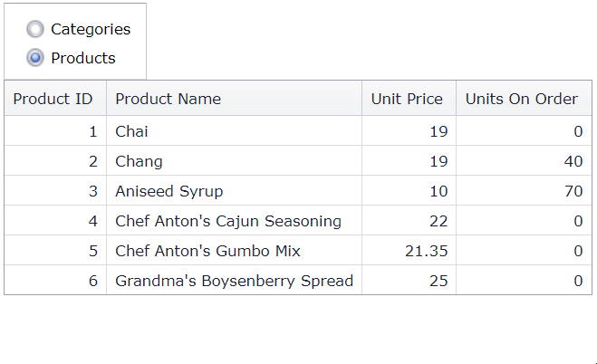The image size is (597, 364).
Task: Click the Units On Order column header
Action: 521,99
